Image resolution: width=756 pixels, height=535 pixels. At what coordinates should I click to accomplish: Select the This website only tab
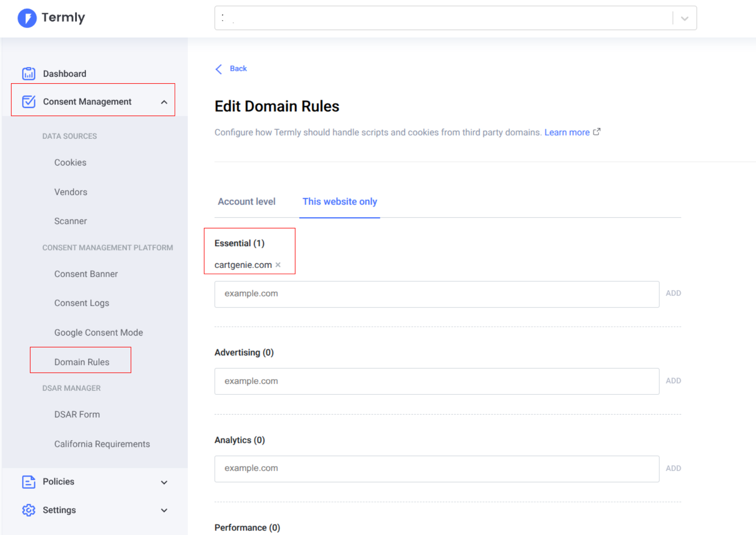point(339,202)
